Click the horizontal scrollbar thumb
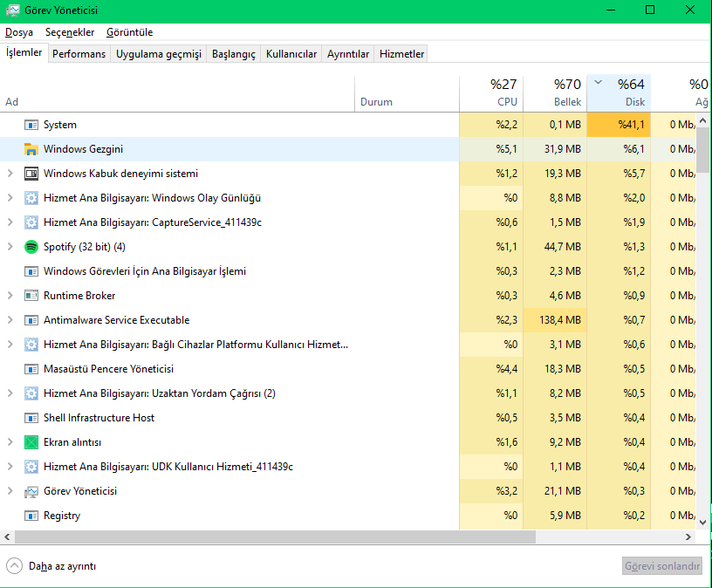The width and height of the screenshot is (712, 588). point(275,537)
